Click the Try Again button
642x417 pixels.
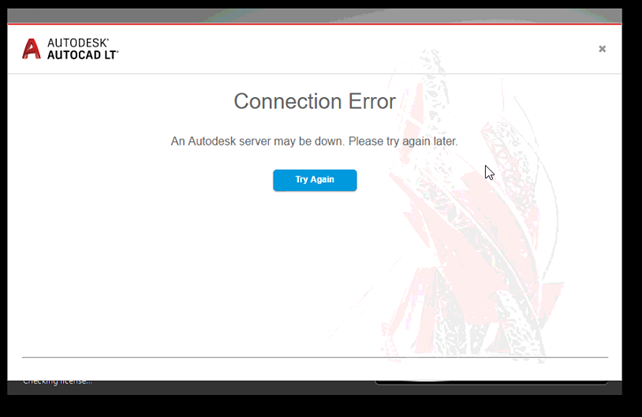[315, 180]
